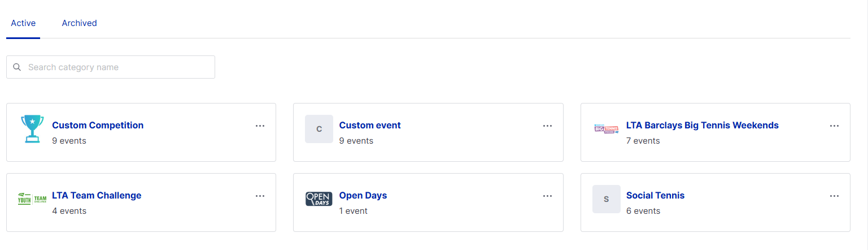The width and height of the screenshot is (868, 250).
Task: Click the Open Days logo icon
Action: click(319, 199)
